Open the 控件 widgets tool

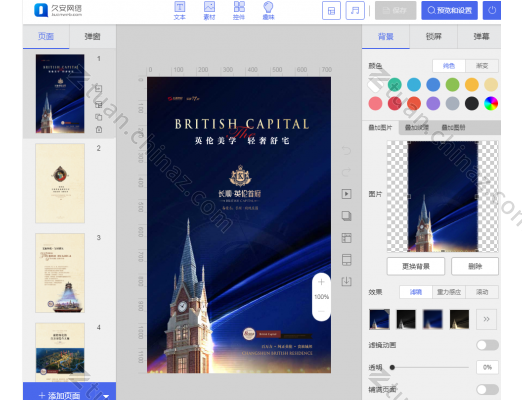pos(239,11)
